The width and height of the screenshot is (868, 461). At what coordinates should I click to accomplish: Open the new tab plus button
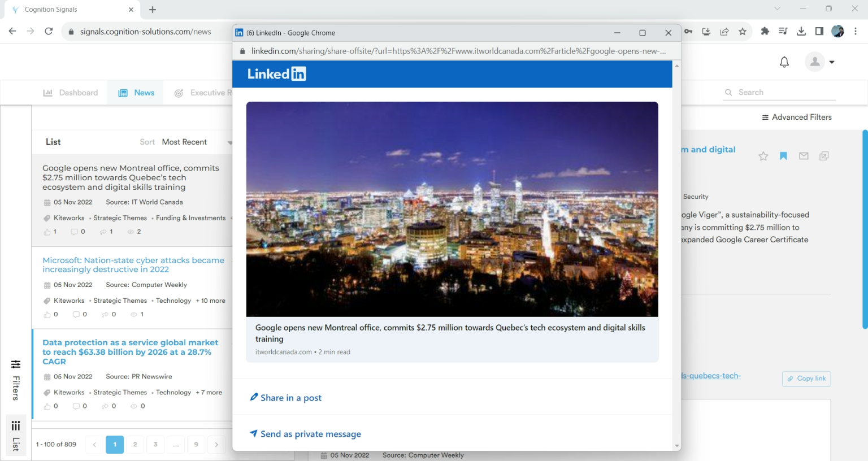(153, 10)
